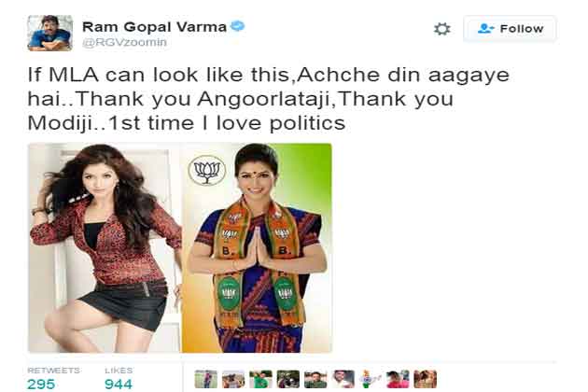The width and height of the screenshot is (588, 392).
Task: Open liker avatar of bearded man in white
Action: pyautogui.click(x=343, y=379)
